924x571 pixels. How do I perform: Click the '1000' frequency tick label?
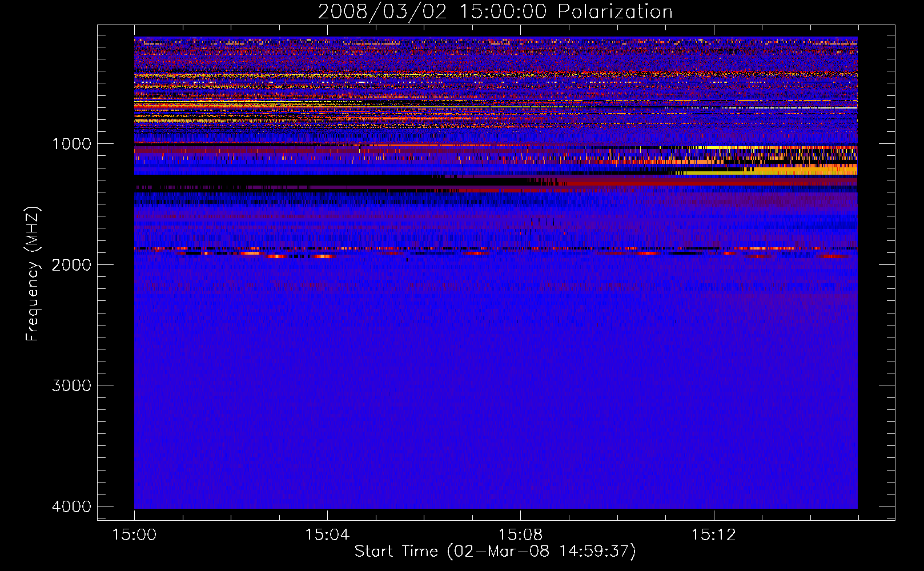[72, 144]
